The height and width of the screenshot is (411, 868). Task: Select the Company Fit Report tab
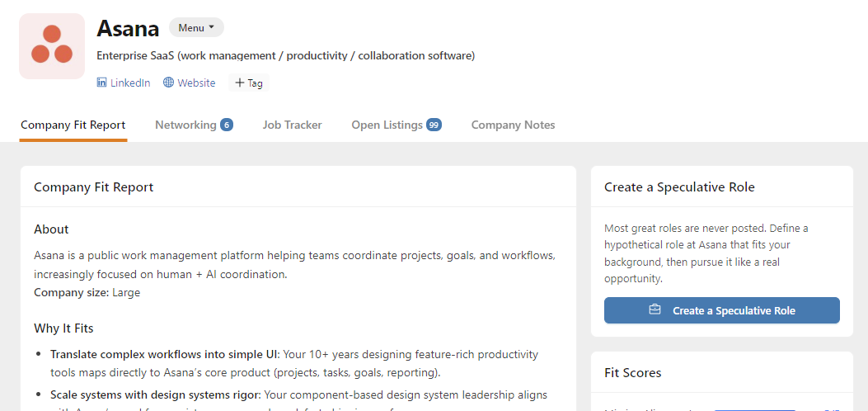[x=73, y=125]
